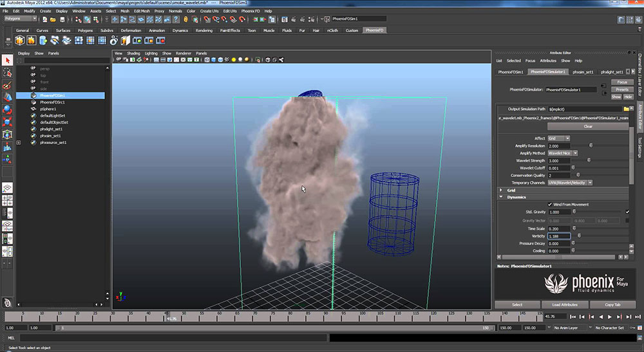
Task: Open the Create menu
Action: (45, 11)
